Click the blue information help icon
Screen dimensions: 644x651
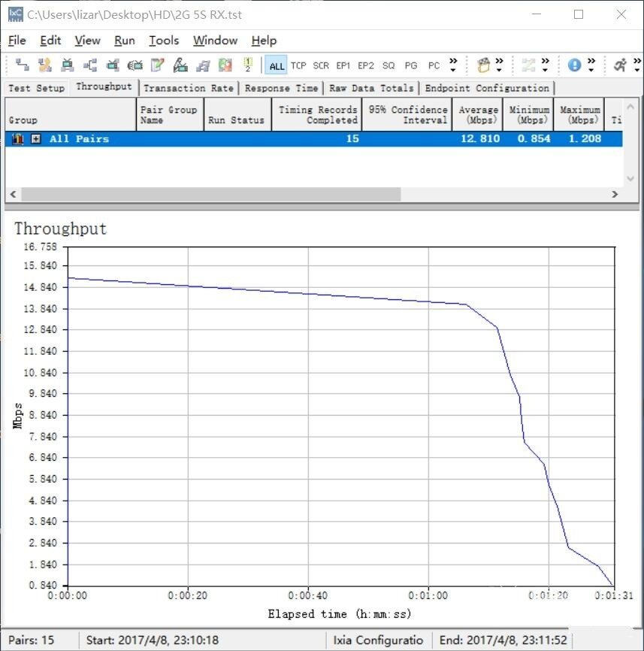tap(574, 65)
